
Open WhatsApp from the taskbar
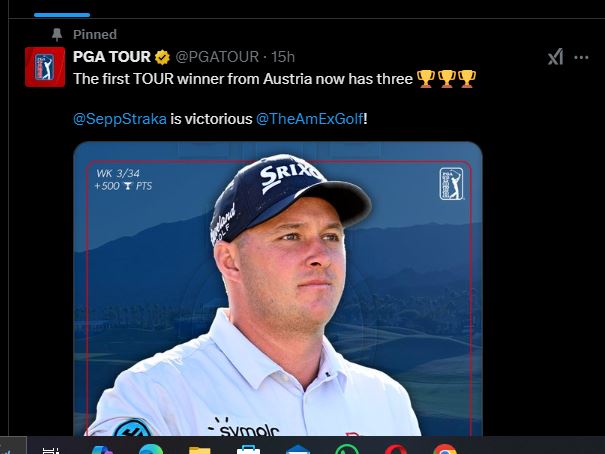click(346, 449)
